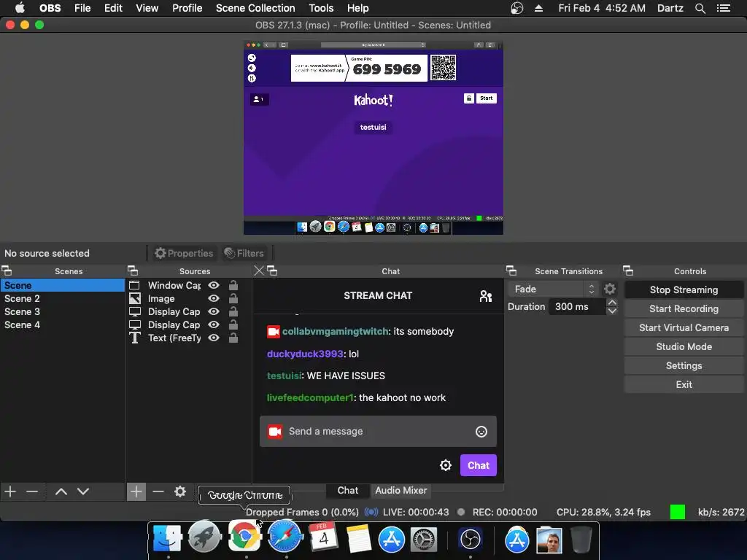Switch to the Audio Mixer tab
This screenshot has height=560, width=747.
click(400, 491)
